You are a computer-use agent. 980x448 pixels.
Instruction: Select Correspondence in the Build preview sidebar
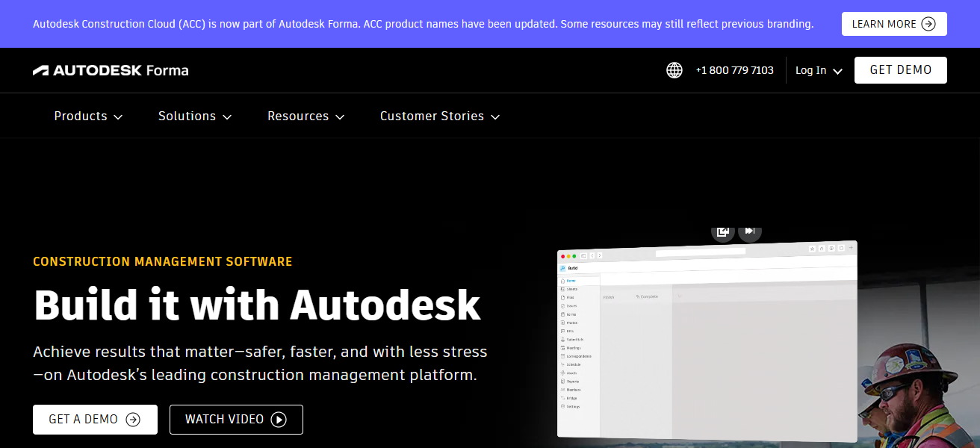coord(574,356)
